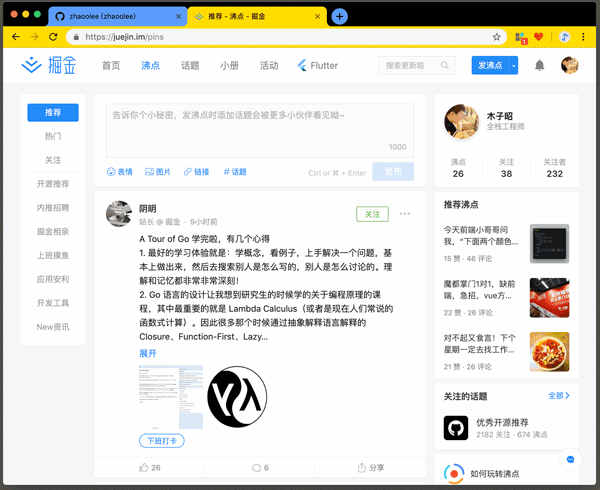Open 开发工具 topic in sidebar
This screenshot has width=600, height=490.
53,303
